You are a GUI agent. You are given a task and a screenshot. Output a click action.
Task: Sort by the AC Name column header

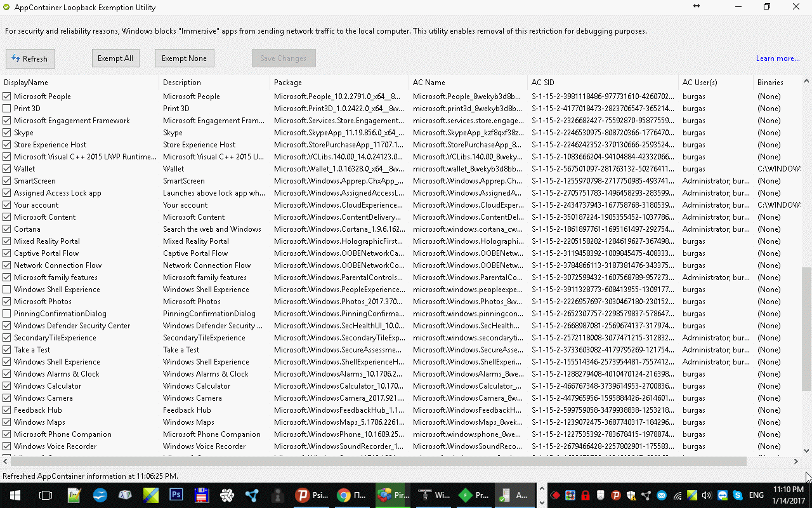468,83
